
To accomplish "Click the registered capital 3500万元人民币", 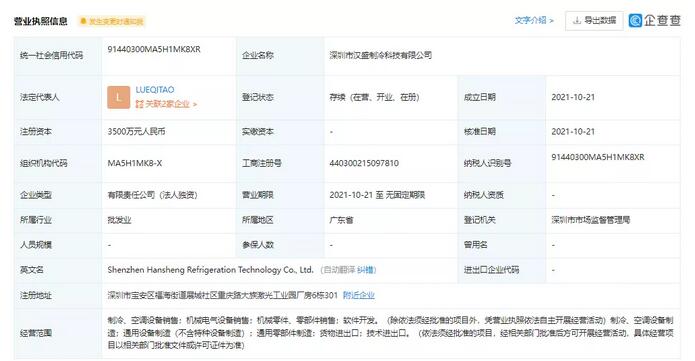I will click(x=136, y=132).
